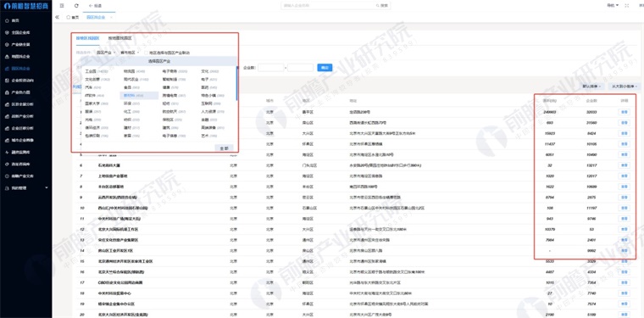This screenshot has width=644, height=318.
Task: Click the blue 确定 button
Action: click(325, 67)
